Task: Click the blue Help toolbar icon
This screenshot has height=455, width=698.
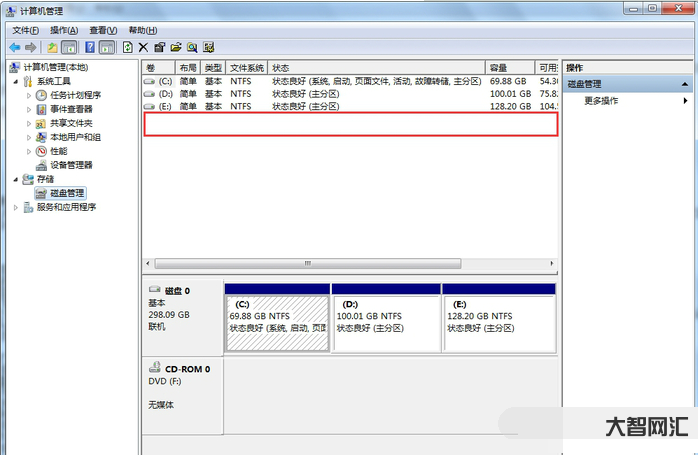Action: (x=90, y=47)
